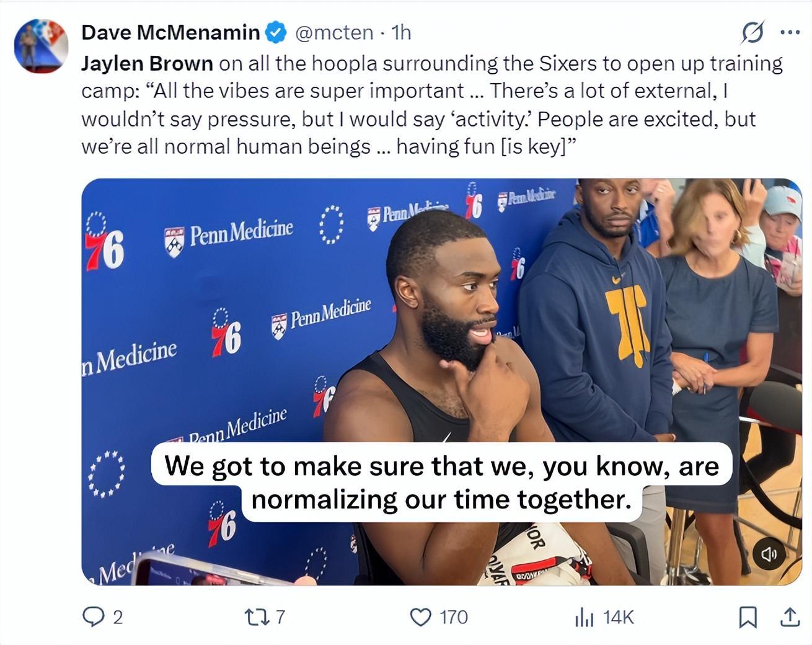Image resolution: width=812 pixels, height=645 pixels.
Task: Open the reply comment icon
Action: [94, 617]
